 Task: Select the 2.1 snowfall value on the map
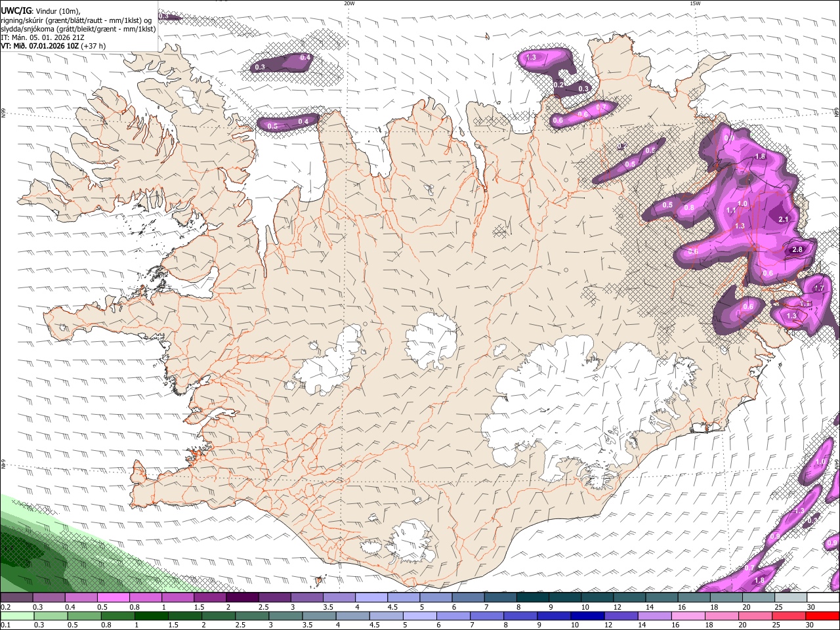coord(783,220)
